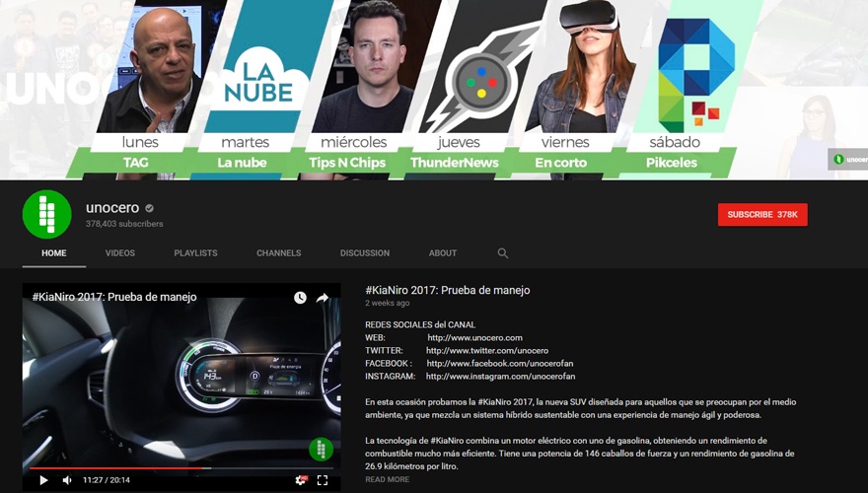
Task: Click the 11:27 / 20:14 time display
Action: (107, 480)
